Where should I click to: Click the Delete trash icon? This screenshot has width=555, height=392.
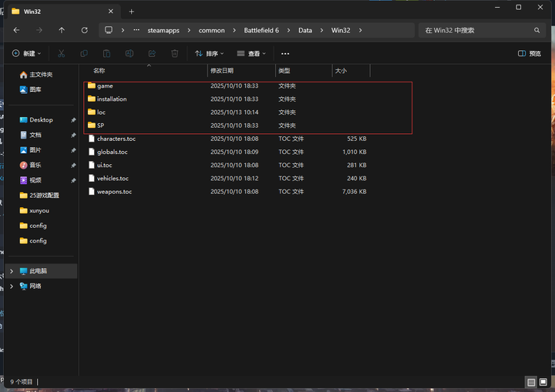[175, 54]
